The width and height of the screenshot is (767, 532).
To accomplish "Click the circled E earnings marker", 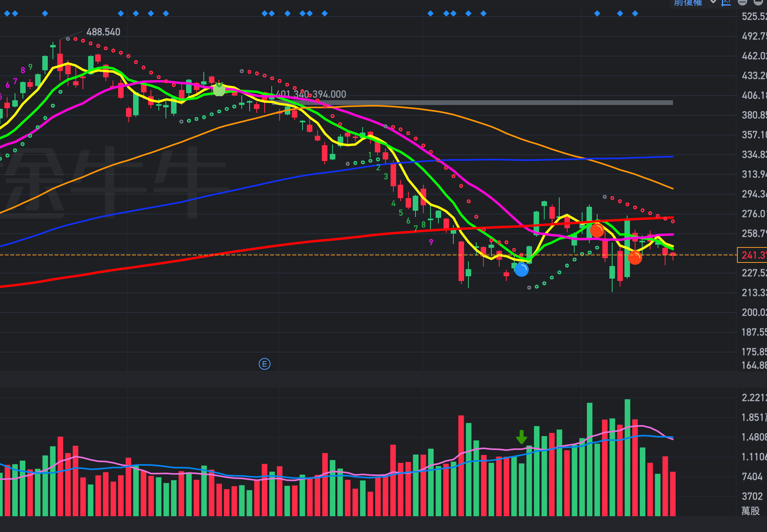I will click(x=265, y=364).
